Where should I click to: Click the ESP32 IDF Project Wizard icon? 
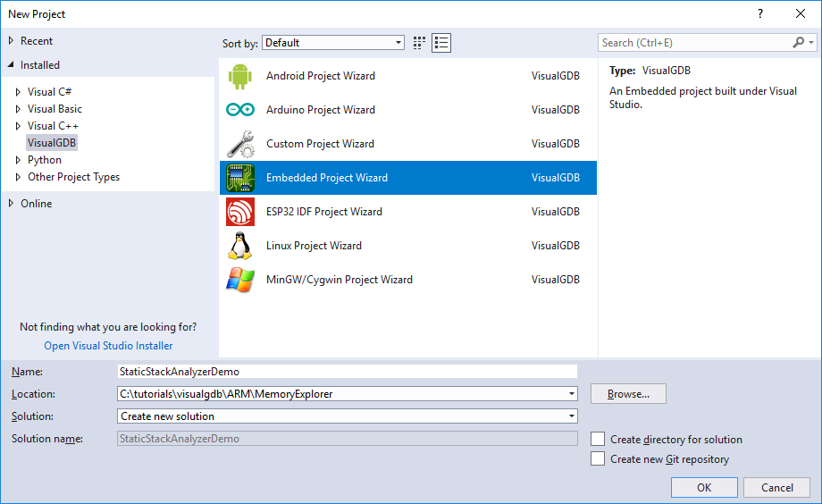coord(240,212)
